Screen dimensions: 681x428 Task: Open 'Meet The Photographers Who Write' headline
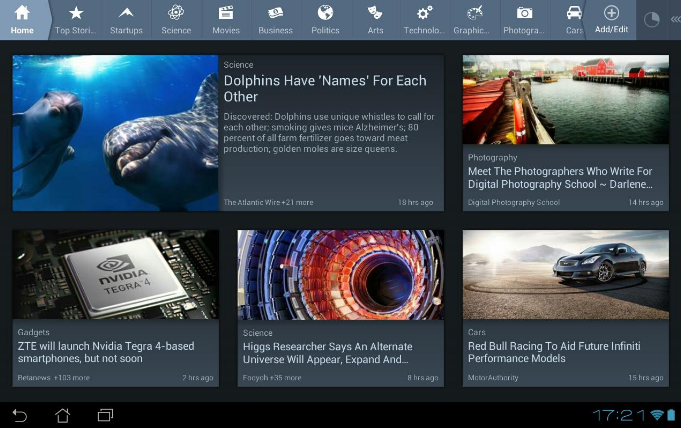(x=560, y=178)
